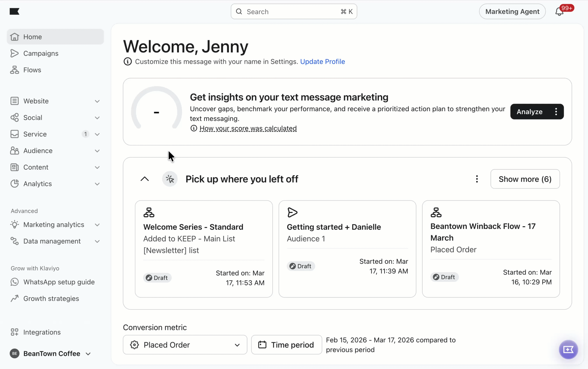Viewport: 588px width, 369px height.
Task: Click the Campaigns paper-plane icon
Action: pyautogui.click(x=15, y=54)
